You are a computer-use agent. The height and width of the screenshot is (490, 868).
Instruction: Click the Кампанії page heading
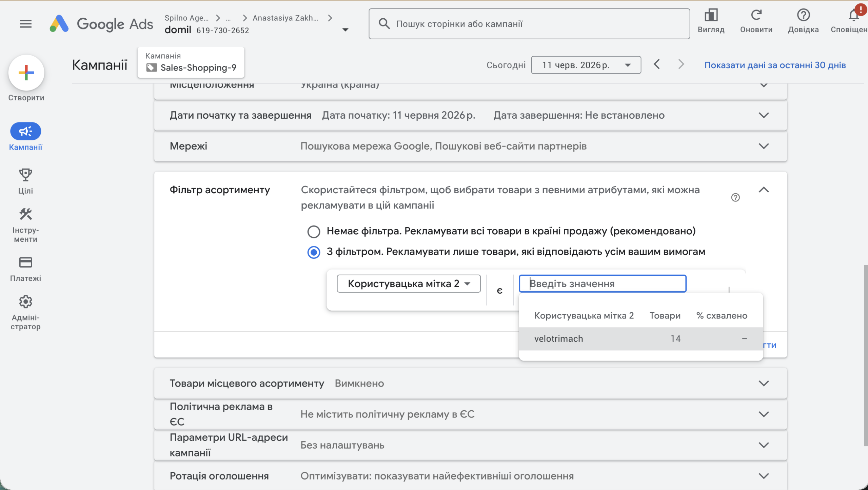(x=100, y=65)
